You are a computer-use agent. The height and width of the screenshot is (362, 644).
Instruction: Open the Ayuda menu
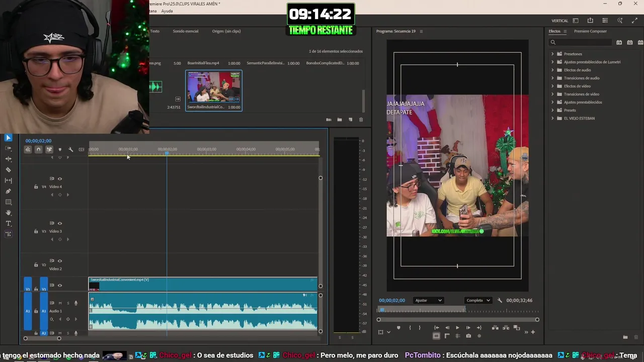tap(167, 11)
